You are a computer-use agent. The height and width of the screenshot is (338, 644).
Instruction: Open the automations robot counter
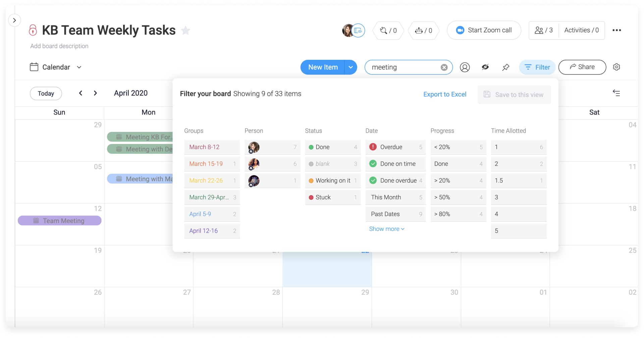(x=424, y=31)
